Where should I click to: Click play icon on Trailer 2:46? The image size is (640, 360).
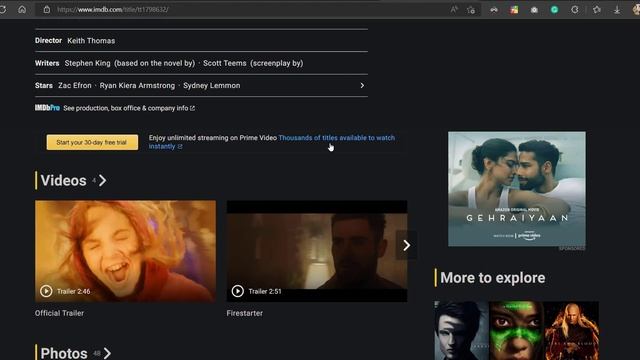coord(46,291)
